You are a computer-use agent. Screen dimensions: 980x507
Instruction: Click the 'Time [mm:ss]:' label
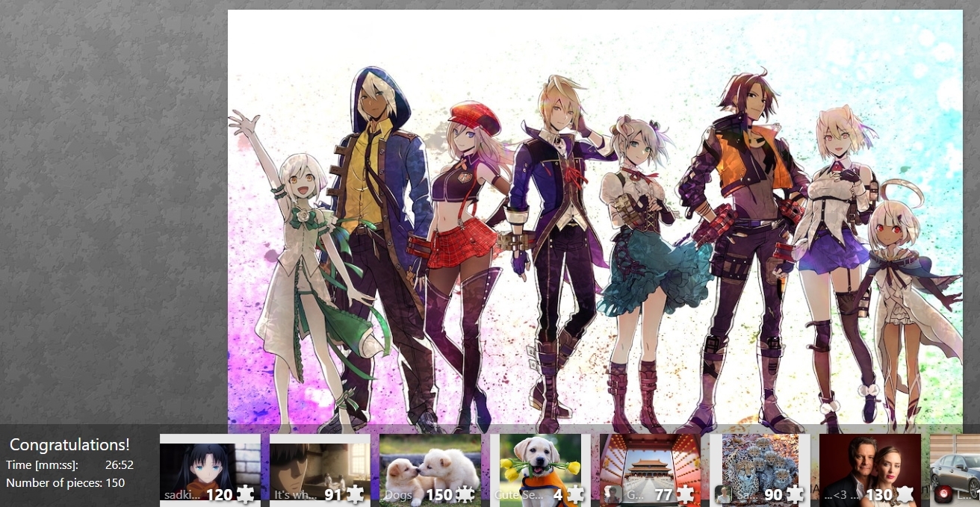click(42, 465)
